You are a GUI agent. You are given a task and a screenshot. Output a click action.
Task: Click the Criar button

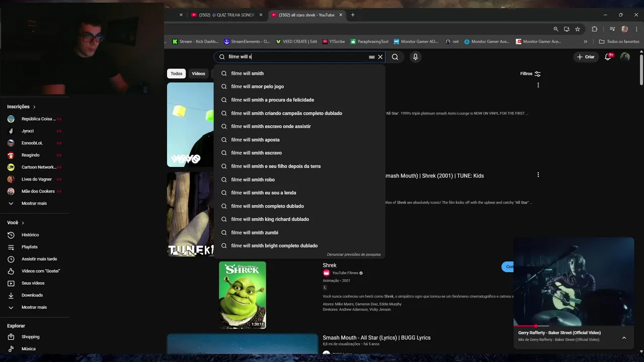(x=586, y=57)
